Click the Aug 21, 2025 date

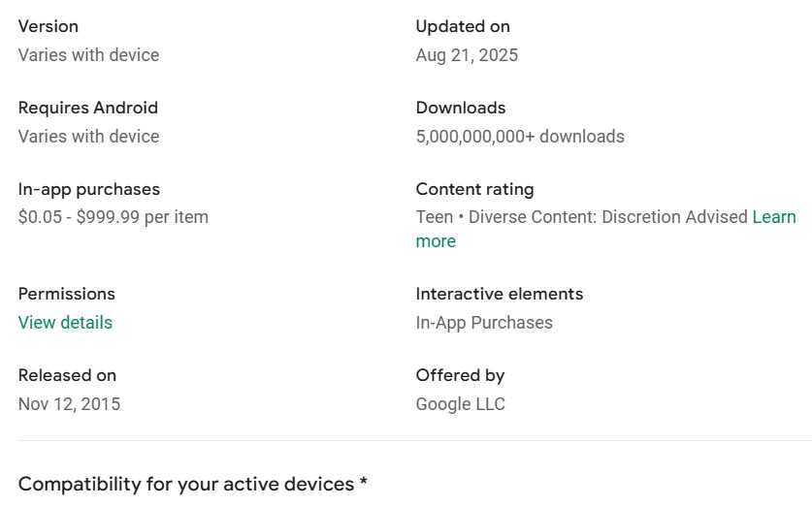(467, 55)
